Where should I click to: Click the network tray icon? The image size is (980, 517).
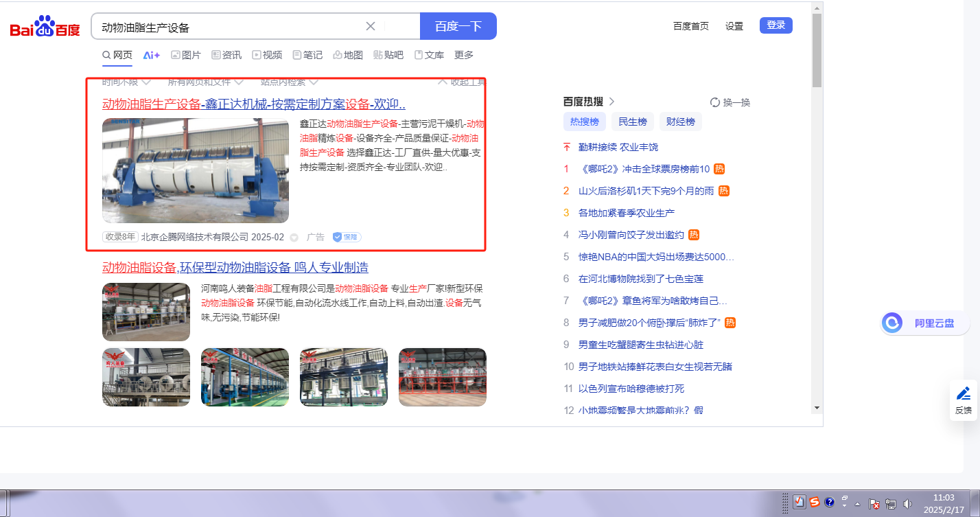click(x=891, y=504)
